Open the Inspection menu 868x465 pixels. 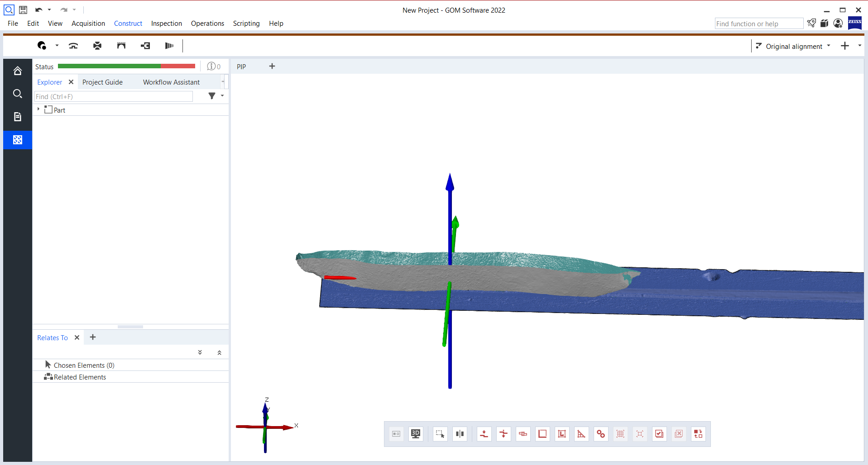point(167,24)
